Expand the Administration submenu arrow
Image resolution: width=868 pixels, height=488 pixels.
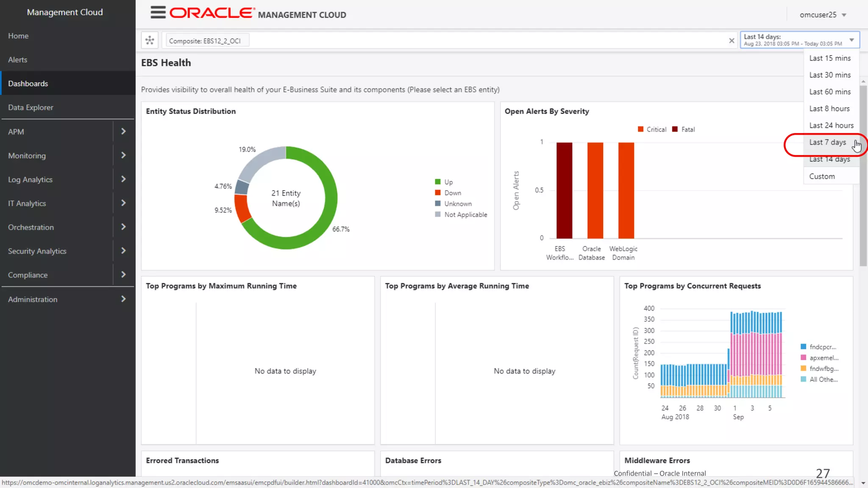tap(123, 299)
